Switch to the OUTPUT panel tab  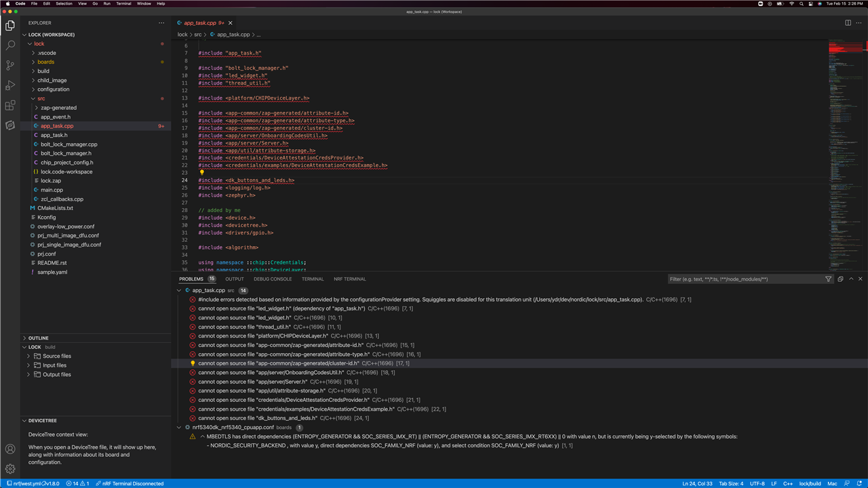coord(235,279)
